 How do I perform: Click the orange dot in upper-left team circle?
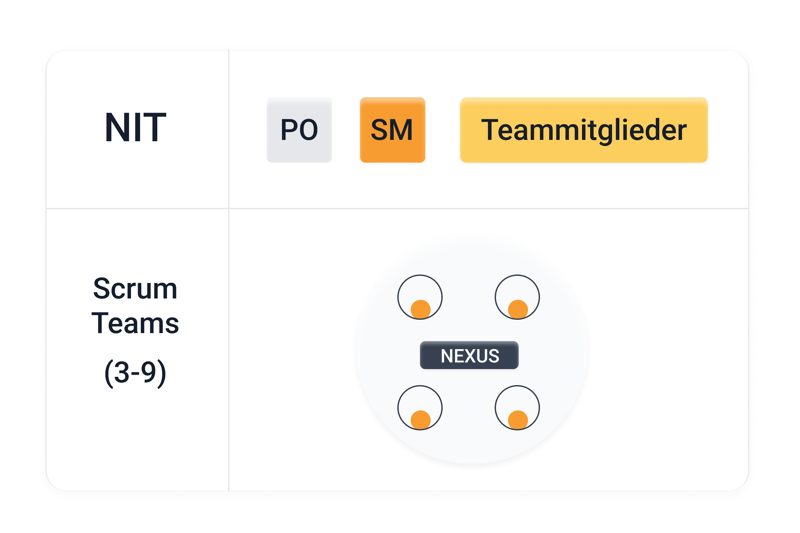tap(421, 309)
